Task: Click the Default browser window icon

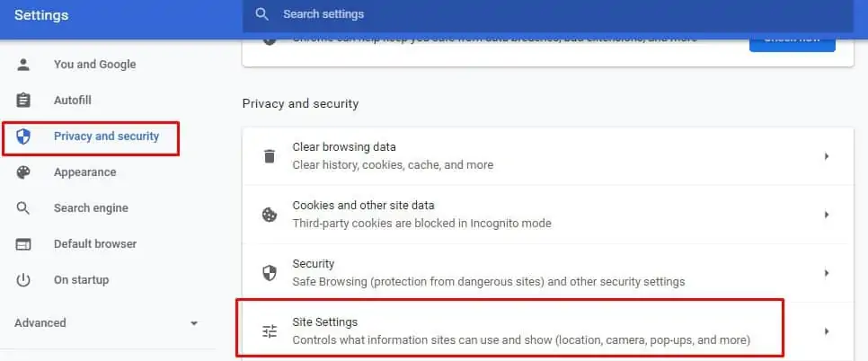Action: pos(24,244)
